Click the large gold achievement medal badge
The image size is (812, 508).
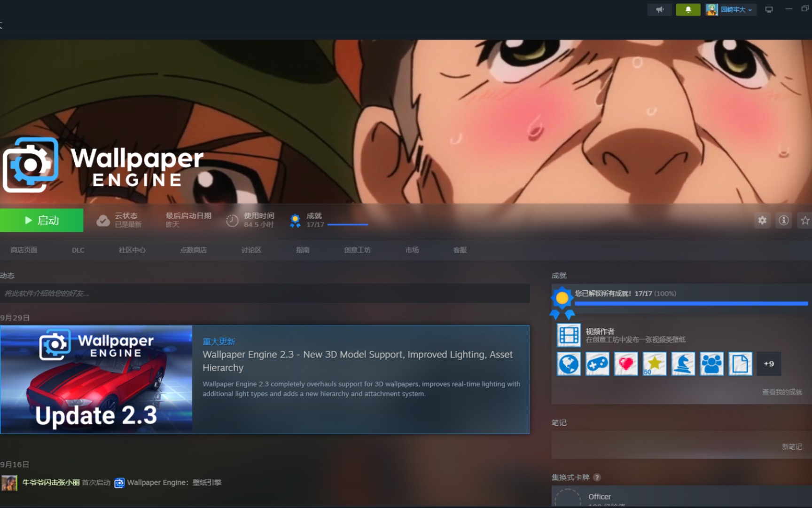coord(562,303)
